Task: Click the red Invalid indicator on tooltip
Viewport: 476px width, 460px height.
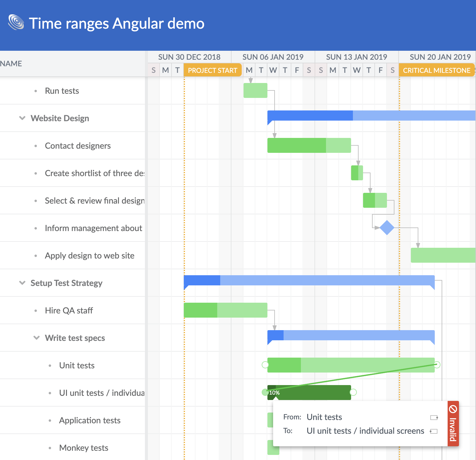Action: (x=453, y=424)
